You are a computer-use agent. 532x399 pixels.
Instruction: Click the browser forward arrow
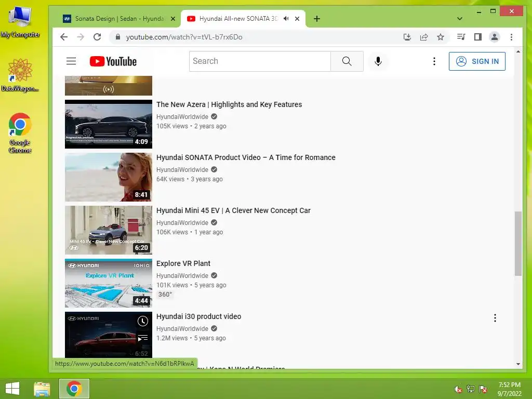click(81, 37)
